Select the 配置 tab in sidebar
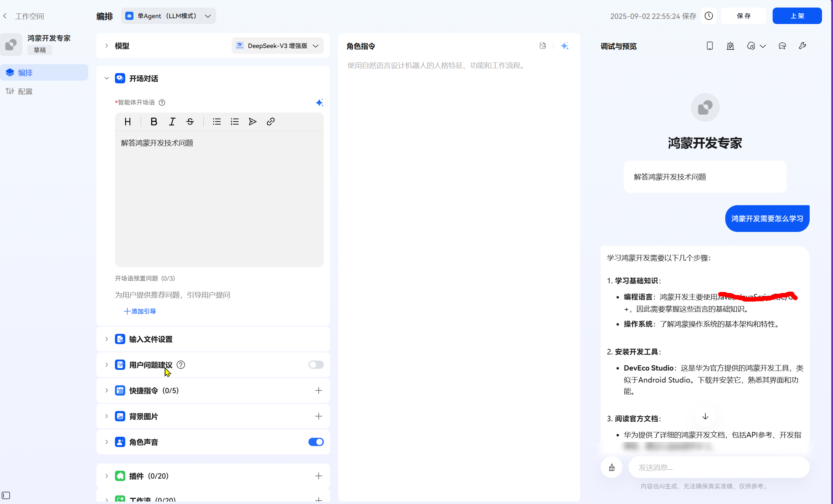The image size is (833, 504). coord(44,91)
